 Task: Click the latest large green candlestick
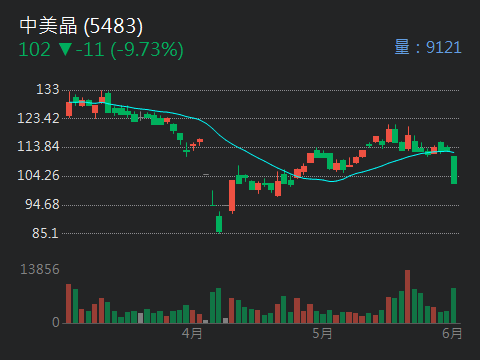pos(454,170)
